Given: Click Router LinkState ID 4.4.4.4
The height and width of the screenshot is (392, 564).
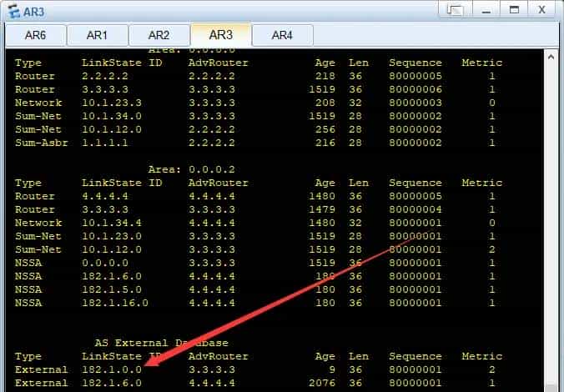Looking at the screenshot, I should pos(104,196).
